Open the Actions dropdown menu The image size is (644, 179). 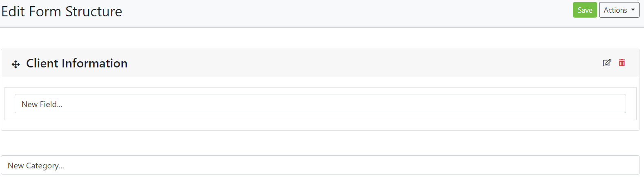coord(619,10)
